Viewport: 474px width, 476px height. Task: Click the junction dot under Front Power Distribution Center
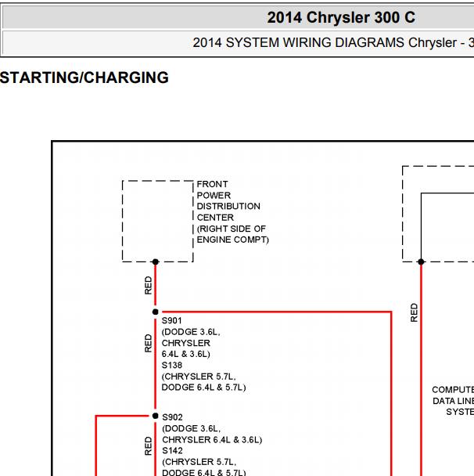coord(156,261)
